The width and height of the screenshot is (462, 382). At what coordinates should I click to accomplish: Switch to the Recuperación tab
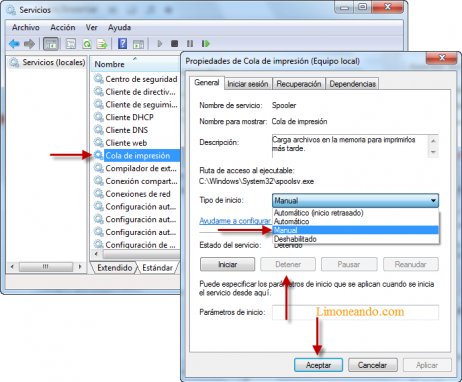pos(299,84)
